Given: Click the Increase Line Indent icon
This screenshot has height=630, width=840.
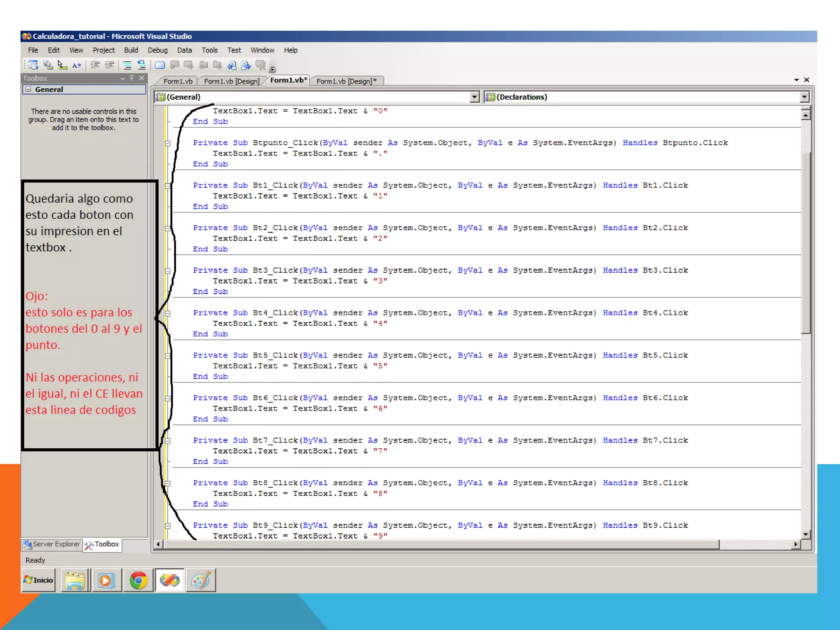Looking at the screenshot, I should 109,65.
